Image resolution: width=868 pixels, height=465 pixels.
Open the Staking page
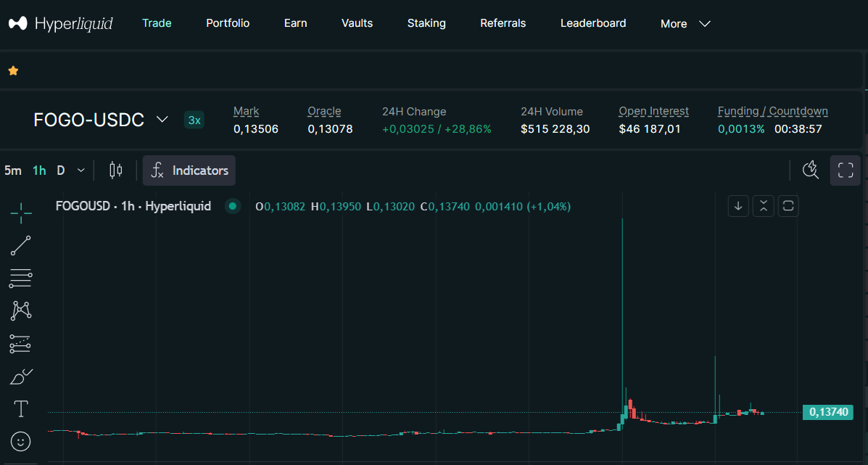(426, 23)
